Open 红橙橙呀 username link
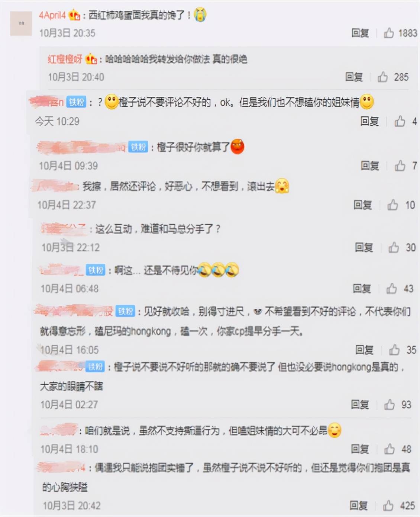This screenshot has width=420, height=517. coord(65,59)
